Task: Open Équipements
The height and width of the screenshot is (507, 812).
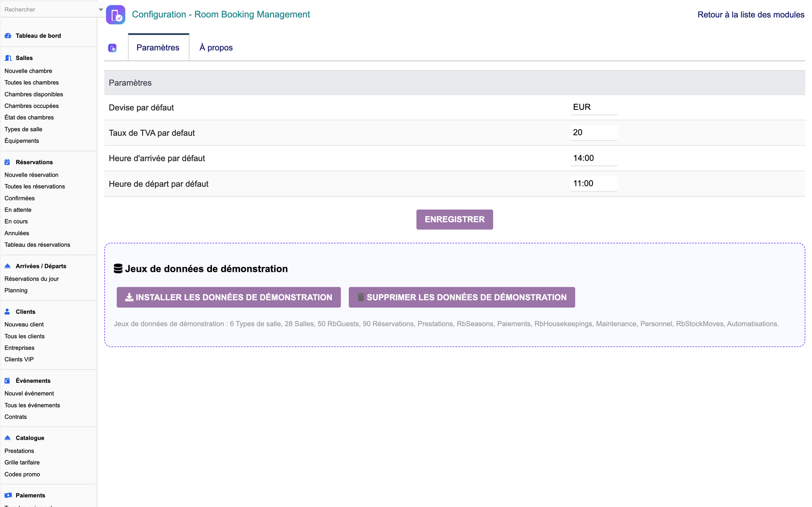Action: (x=22, y=141)
